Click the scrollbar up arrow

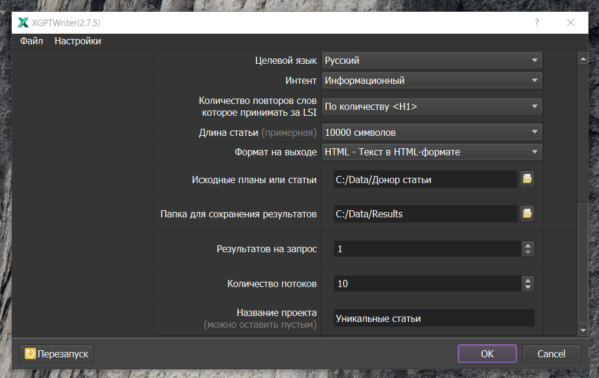583,59
